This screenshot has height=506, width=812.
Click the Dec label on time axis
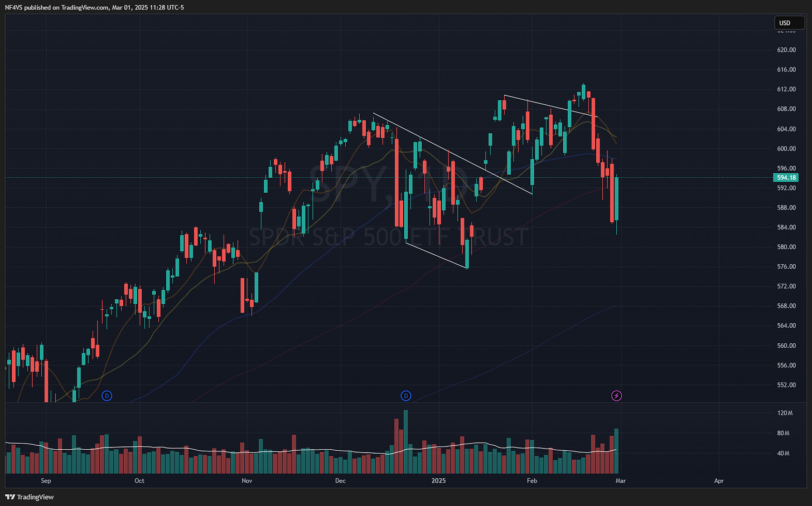point(340,481)
